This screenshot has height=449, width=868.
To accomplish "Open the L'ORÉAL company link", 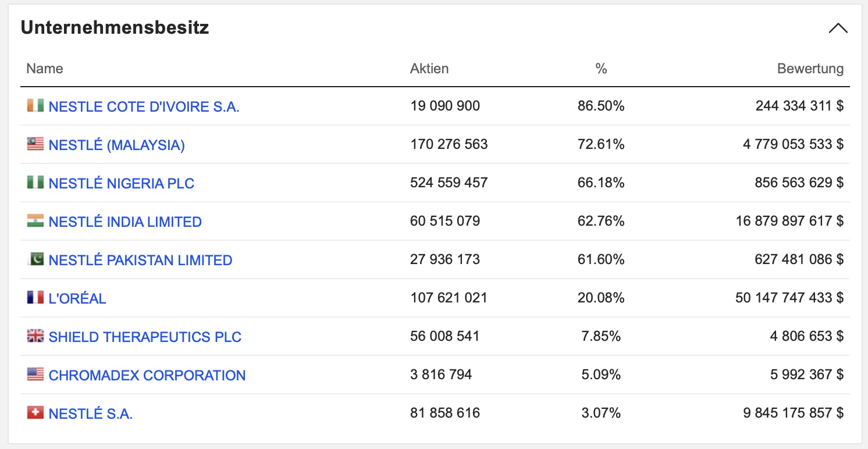I will coord(77,298).
